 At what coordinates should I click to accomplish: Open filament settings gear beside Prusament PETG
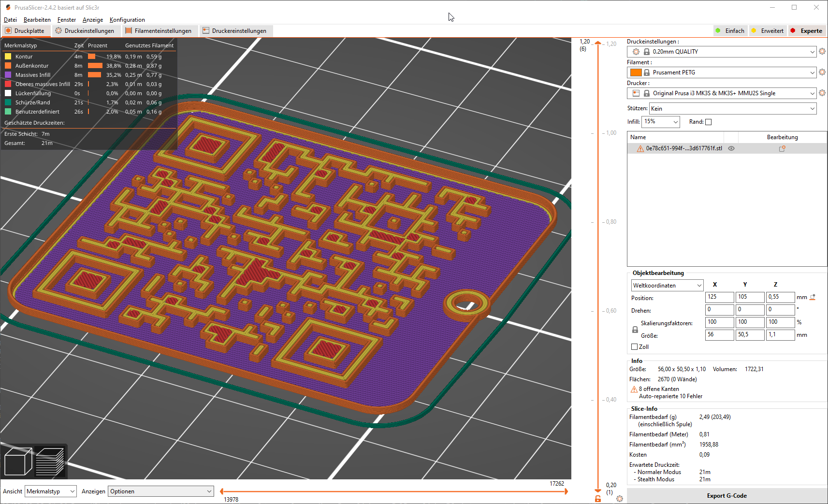click(822, 72)
